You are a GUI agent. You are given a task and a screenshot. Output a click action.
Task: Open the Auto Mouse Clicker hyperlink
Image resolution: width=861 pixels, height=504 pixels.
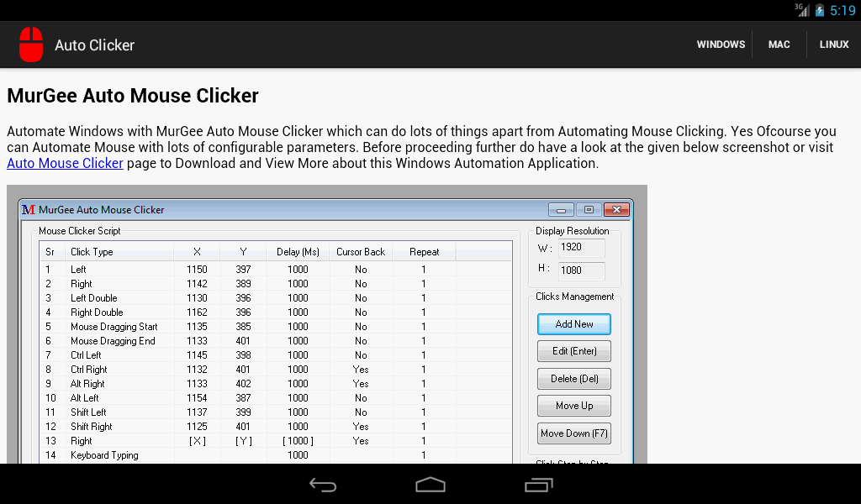click(65, 164)
